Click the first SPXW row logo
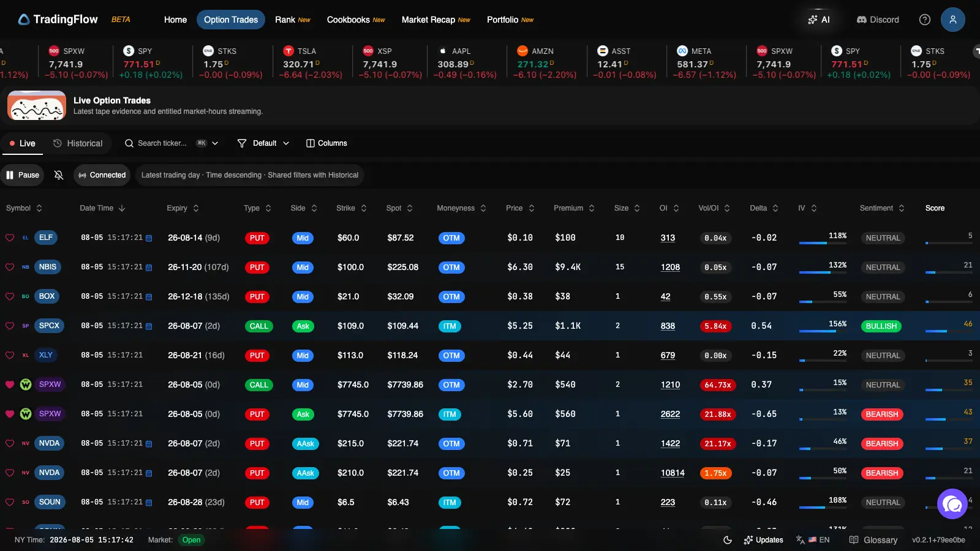 pyautogui.click(x=26, y=384)
